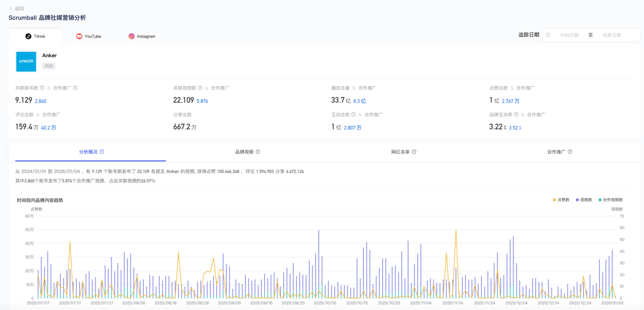
Task: Toggle the 合作视频数 legend series
Action: [x=610, y=200]
